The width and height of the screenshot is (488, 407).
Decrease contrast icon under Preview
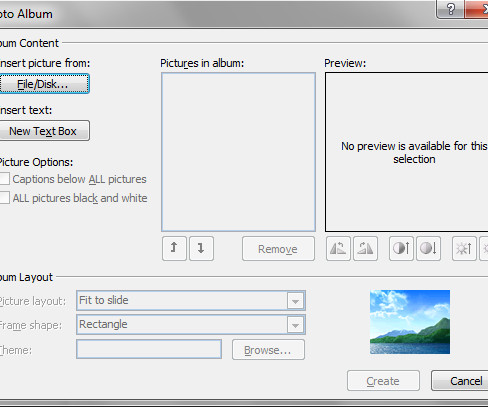428,248
